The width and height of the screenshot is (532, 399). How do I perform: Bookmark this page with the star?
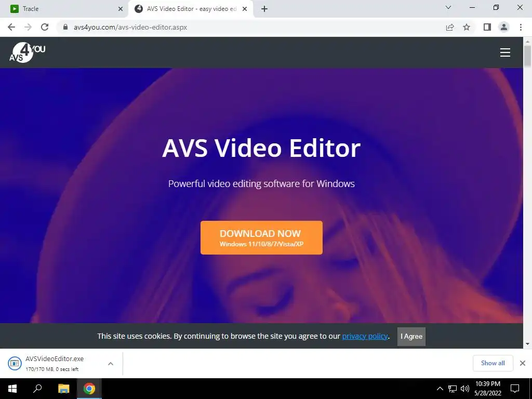[467, 27]
